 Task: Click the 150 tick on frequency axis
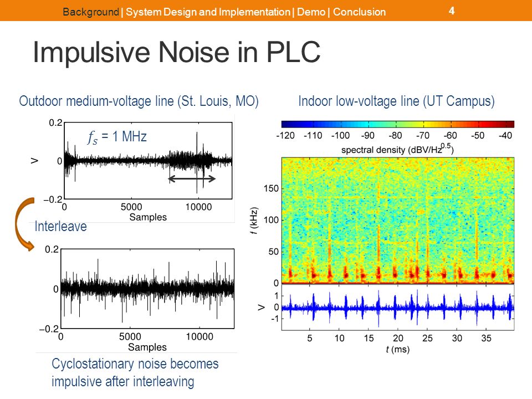click(271, 188)
